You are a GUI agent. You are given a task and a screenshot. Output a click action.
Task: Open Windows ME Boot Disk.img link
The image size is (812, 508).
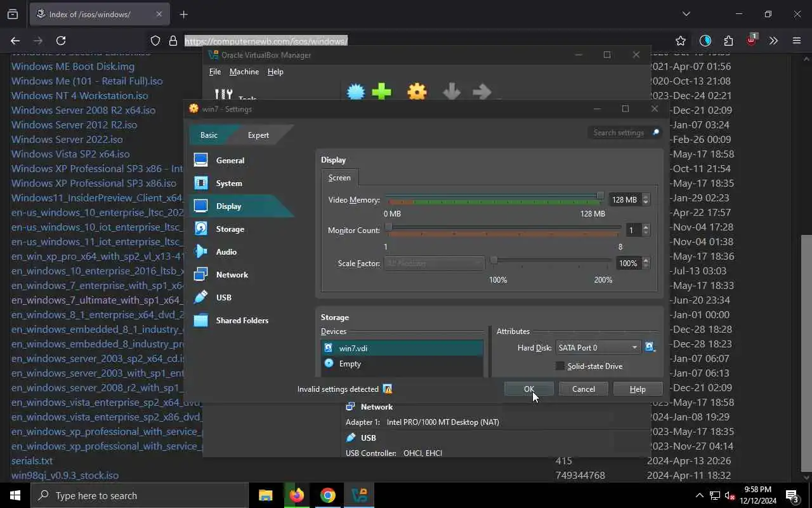point(73,66)
